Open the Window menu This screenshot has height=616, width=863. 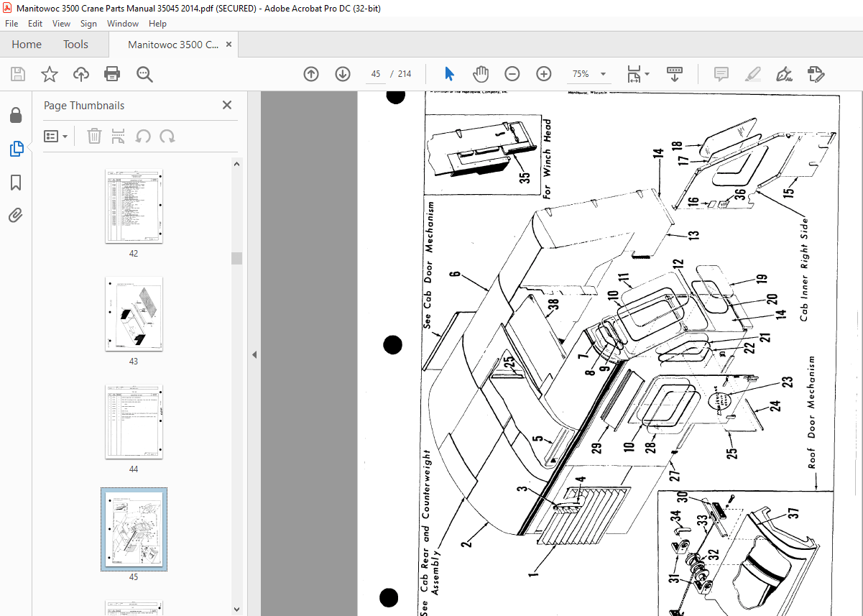123,23
